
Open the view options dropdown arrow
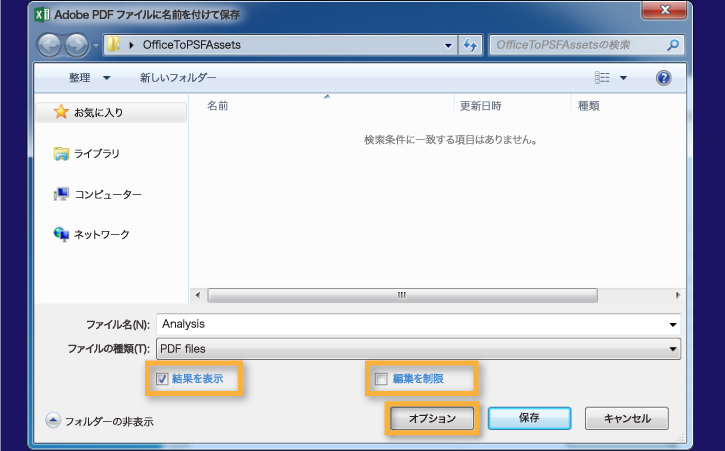tap(623, 78)
